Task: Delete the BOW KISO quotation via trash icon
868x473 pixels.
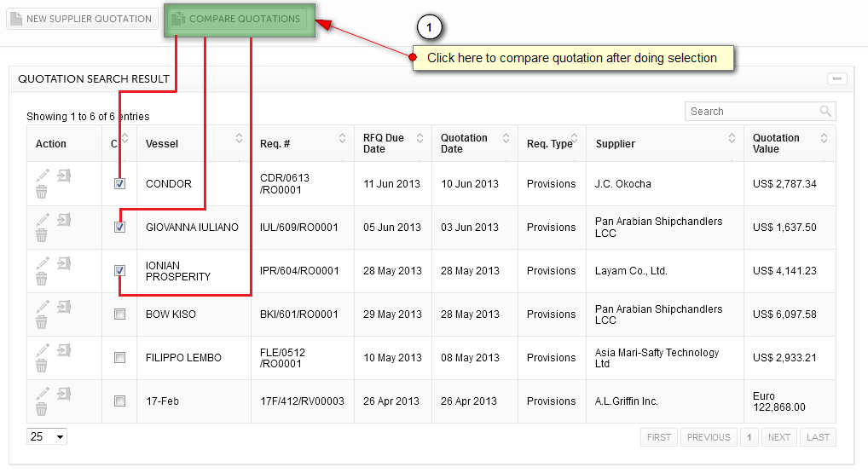Action: [42, 322]
